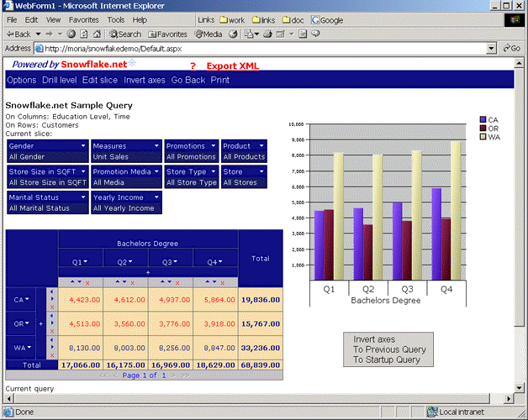Click the Refresh page icon
This screenshot has height=420, width=528.
[84, 34]
